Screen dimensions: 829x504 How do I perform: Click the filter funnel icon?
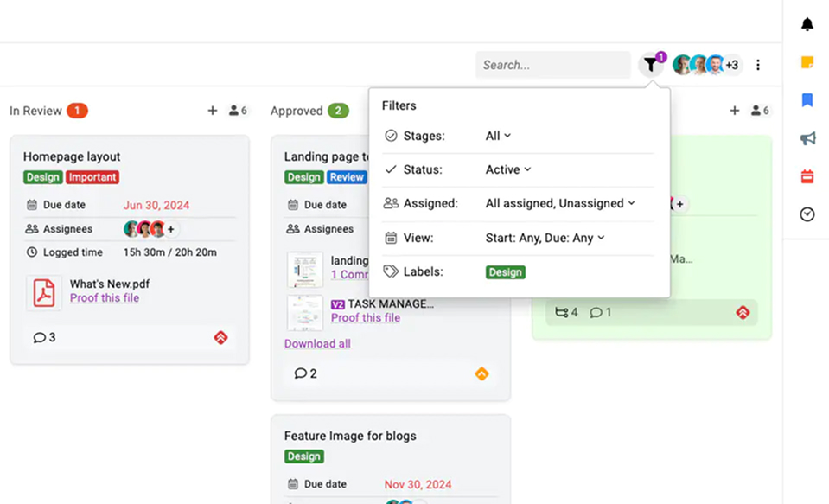click(x=650, y=65)
